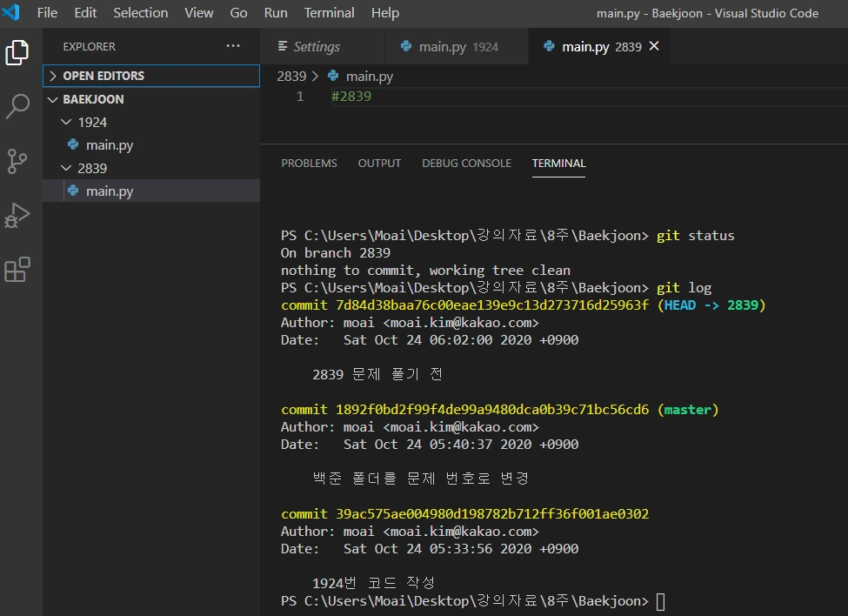Switch to the Settings editor tab
848x616 pixels.
(x=316, y=47)
